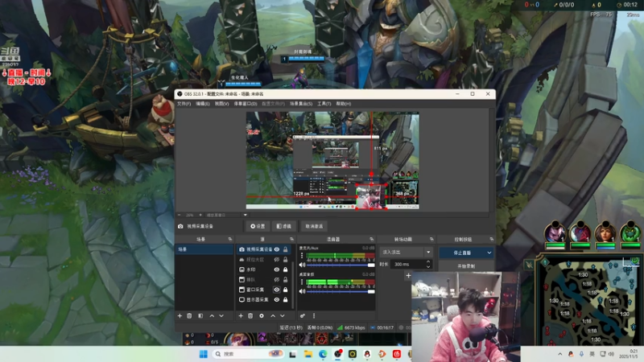Add a transition with the plus icon

click(408, 275)
